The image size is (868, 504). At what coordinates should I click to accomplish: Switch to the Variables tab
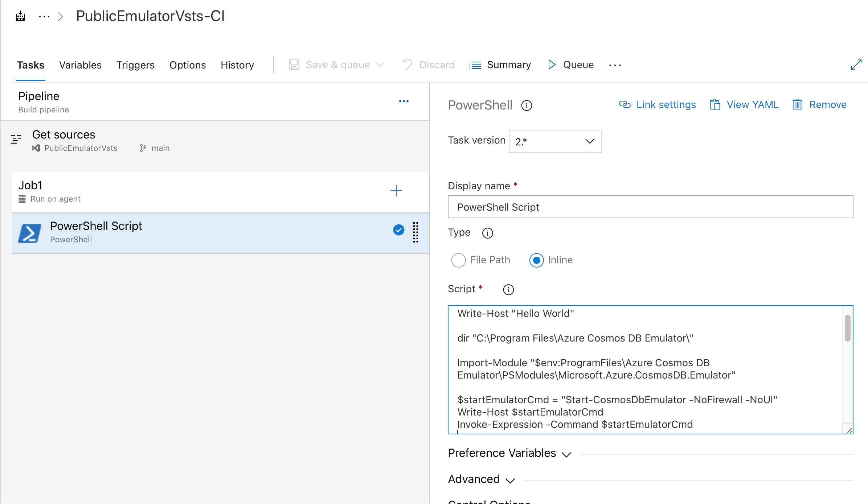tap(81, 65)
